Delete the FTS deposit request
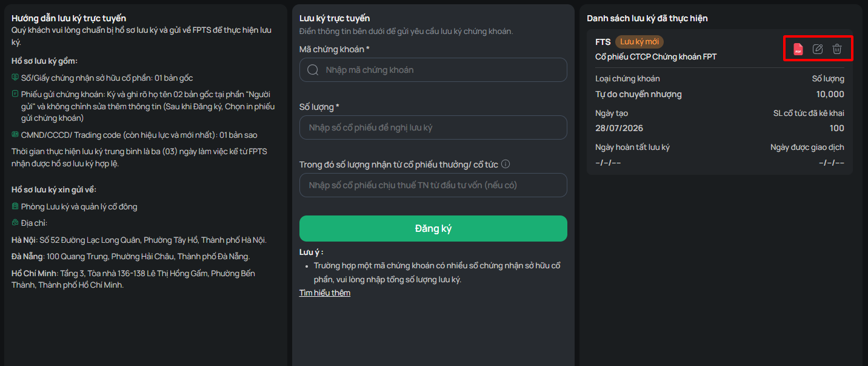 pos(837,49)
